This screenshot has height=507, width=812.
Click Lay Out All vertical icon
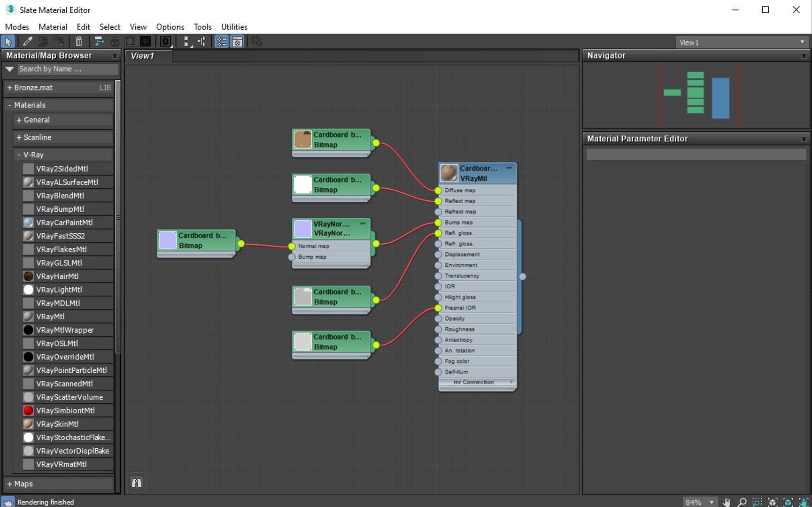pyautogui.click(x=186, y=42)
